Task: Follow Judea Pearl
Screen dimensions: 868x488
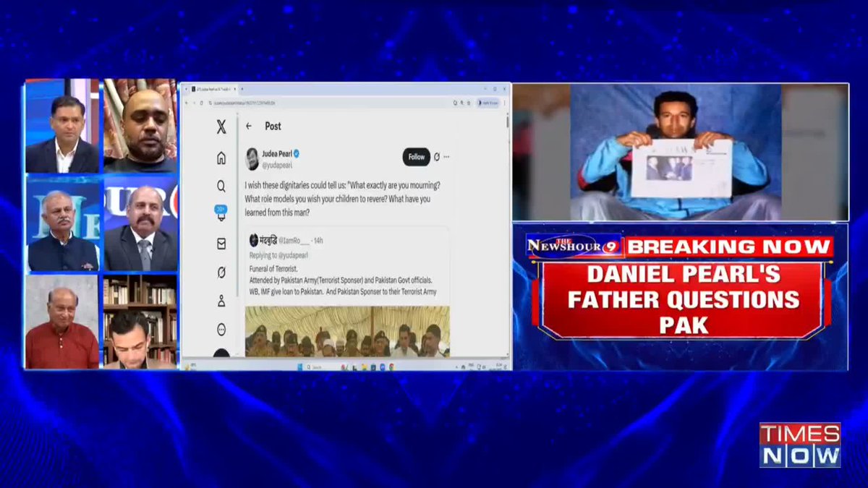Action: [x=417, y=157]
